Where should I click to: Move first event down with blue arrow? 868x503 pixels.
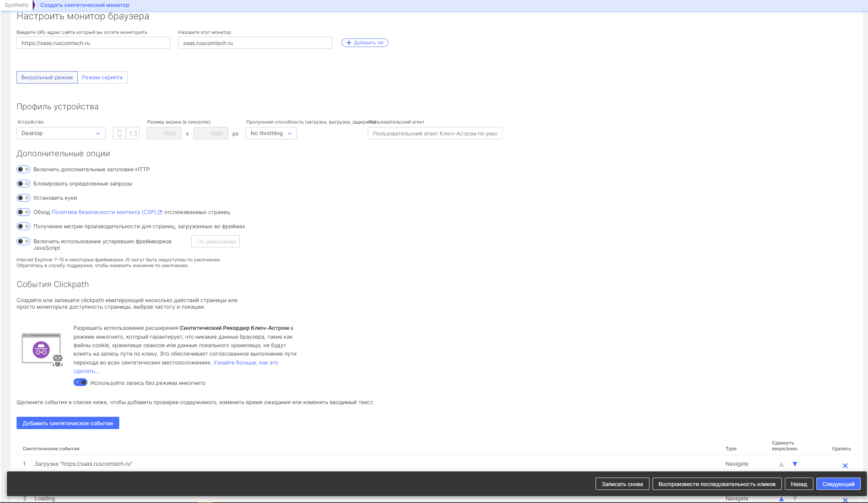(x=795, y=464)
